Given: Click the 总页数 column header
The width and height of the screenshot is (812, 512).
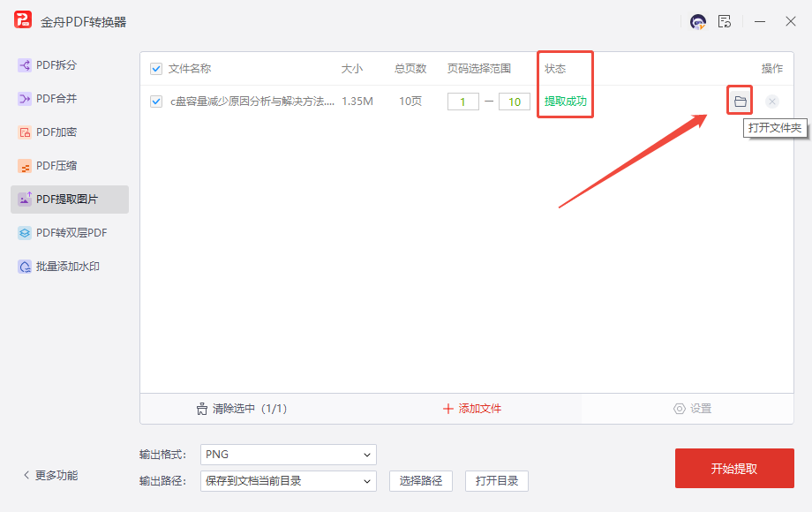Looking at the screenshot, I should (x=410, y=69).
